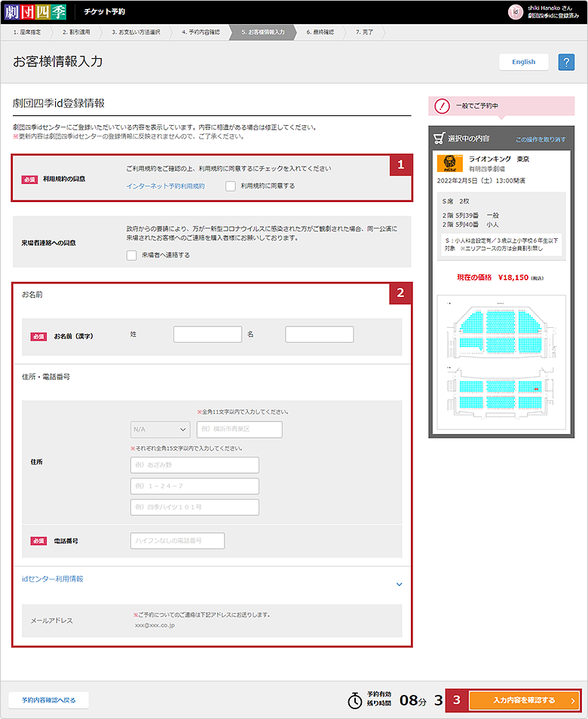Screen dimensions: 588x719
Task: Go to step 2. 割引適用
Action: pos(77,32)
